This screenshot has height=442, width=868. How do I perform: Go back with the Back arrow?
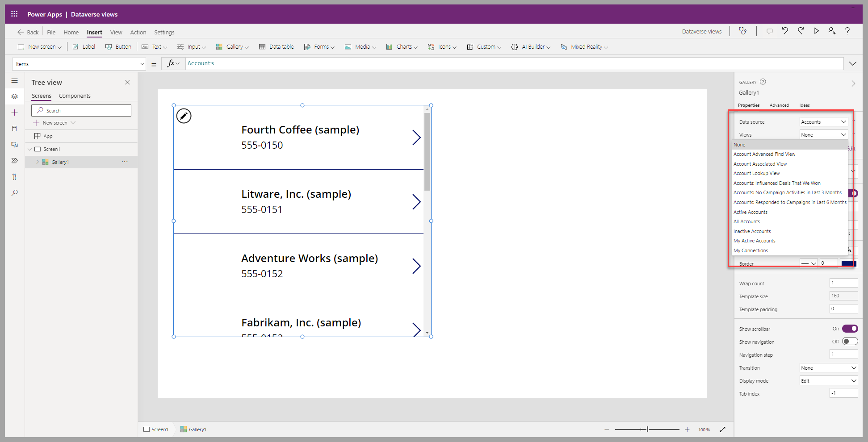click(28, 32)
